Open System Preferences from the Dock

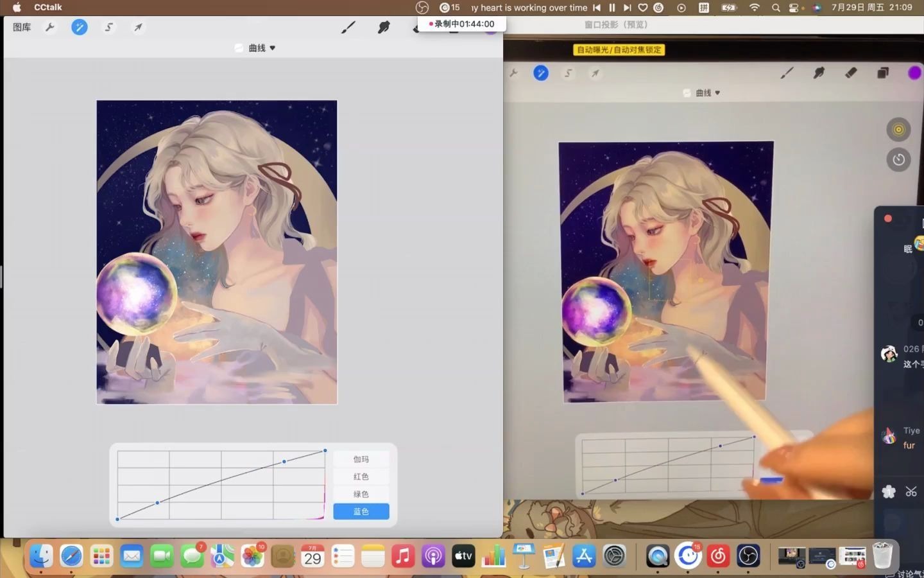[614, 556]
